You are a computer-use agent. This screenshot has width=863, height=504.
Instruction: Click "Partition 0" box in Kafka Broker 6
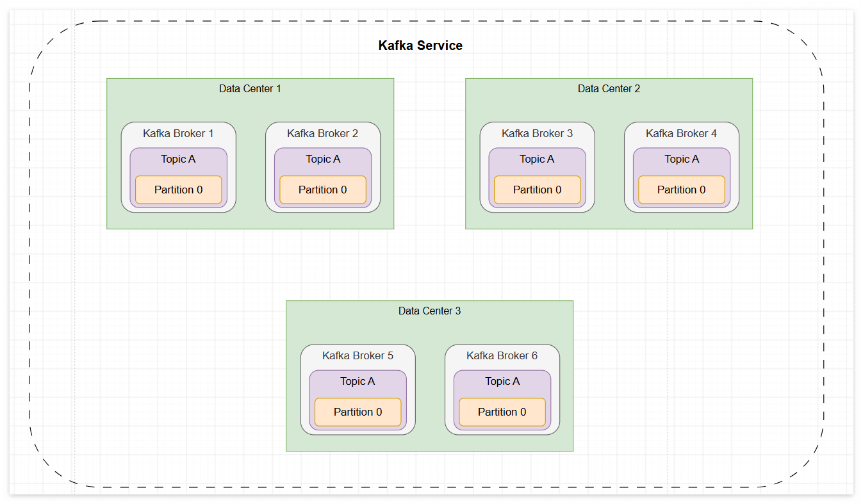point(502,412)
